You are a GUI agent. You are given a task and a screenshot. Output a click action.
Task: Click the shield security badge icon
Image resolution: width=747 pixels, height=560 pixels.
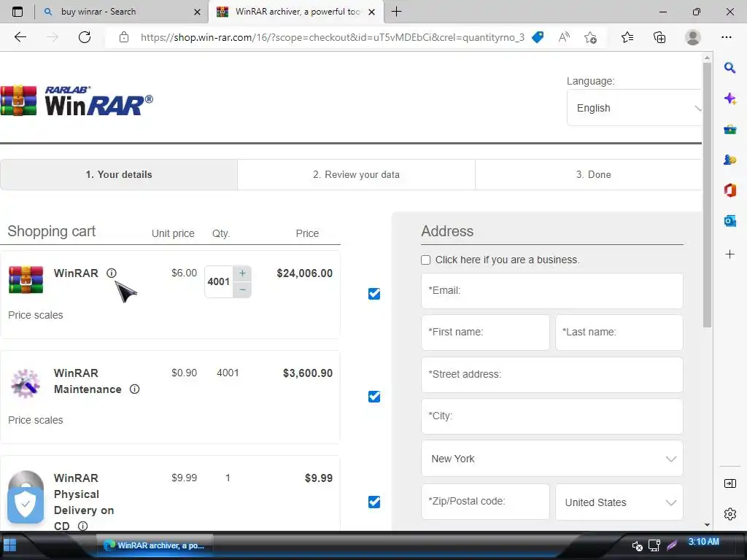click(x=26, y=505)
